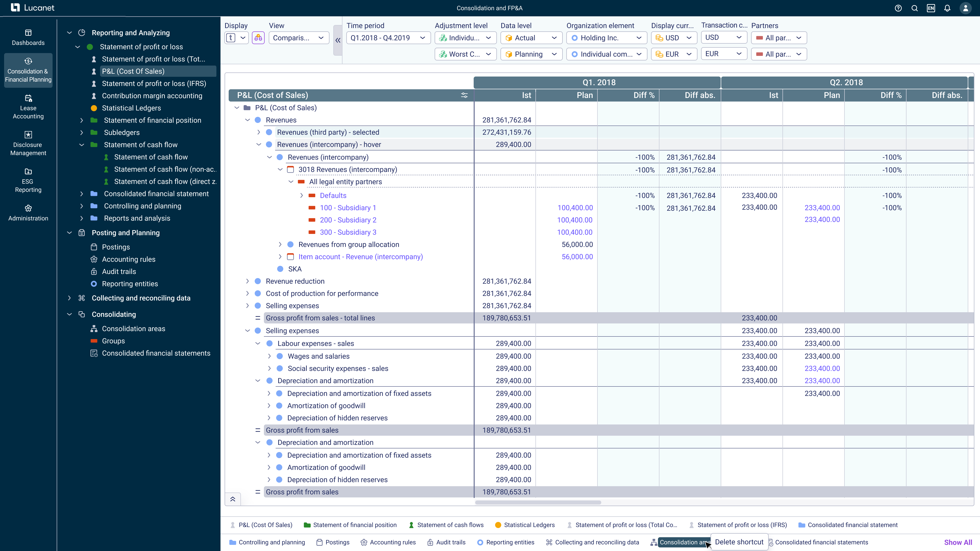Click 100 - Subsidiary 1 link
Screen dimensions: 980x551
(x=348, y=208)
